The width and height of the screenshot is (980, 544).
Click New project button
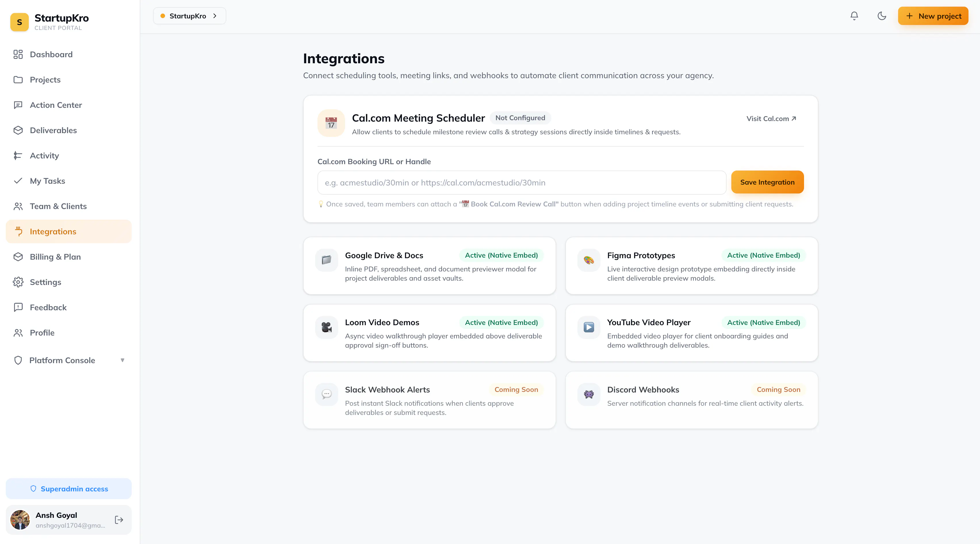[x=933, y=16]
